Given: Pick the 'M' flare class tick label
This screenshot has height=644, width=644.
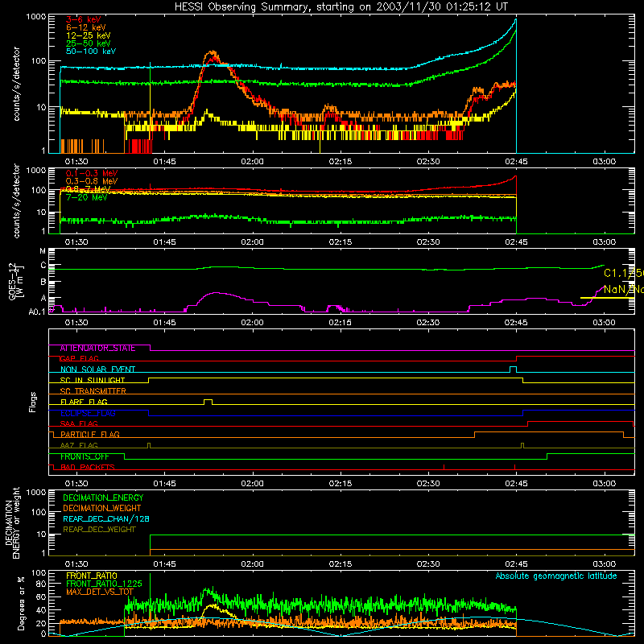Looking at the screenshot, I should click(x=43, y=251).
